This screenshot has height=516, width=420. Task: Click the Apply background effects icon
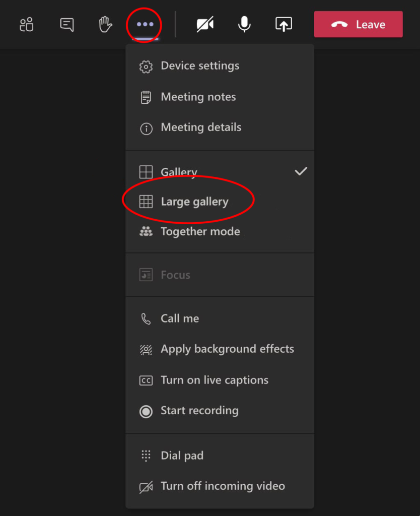146,349
